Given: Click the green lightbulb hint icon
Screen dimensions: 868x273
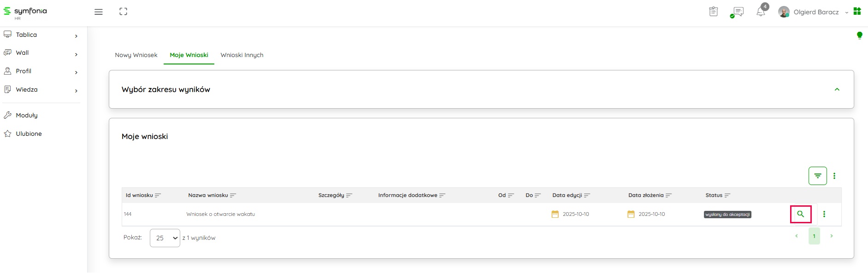Looking at the screenshot, I should pyautogui.click(x=859, y=35).
